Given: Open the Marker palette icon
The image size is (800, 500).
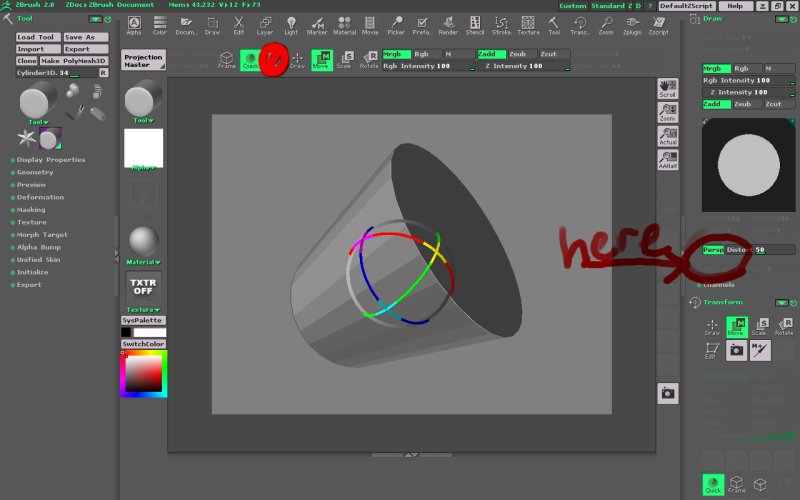Looking at the screenshot, I should [x=317, y=25].
